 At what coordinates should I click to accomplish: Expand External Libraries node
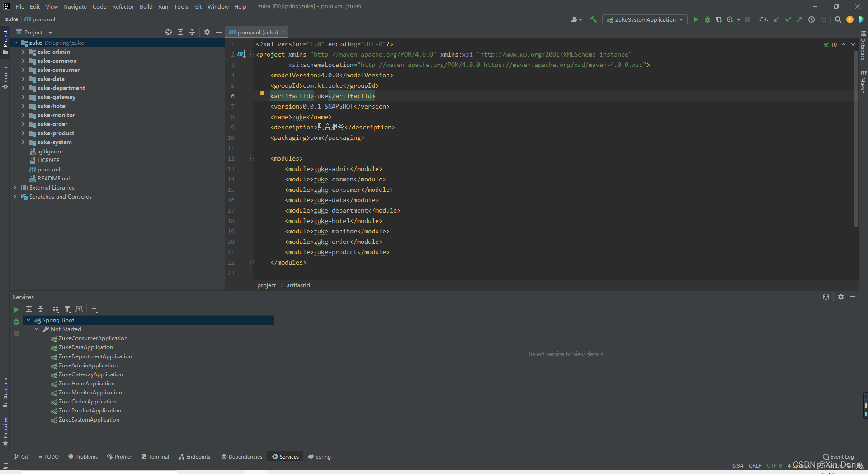pyautogui.click(x=15, y=188)
